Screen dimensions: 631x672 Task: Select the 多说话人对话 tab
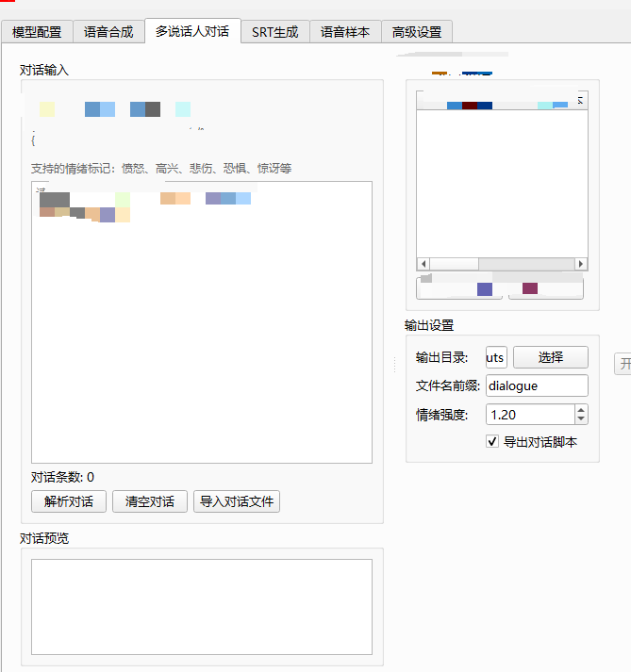tap(192, 31)
